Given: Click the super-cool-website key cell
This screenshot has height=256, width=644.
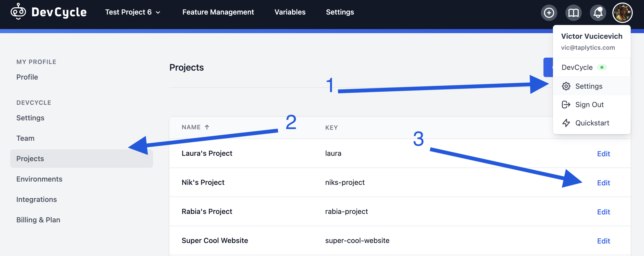Looking at the screenshot, I should pos(357,240).
